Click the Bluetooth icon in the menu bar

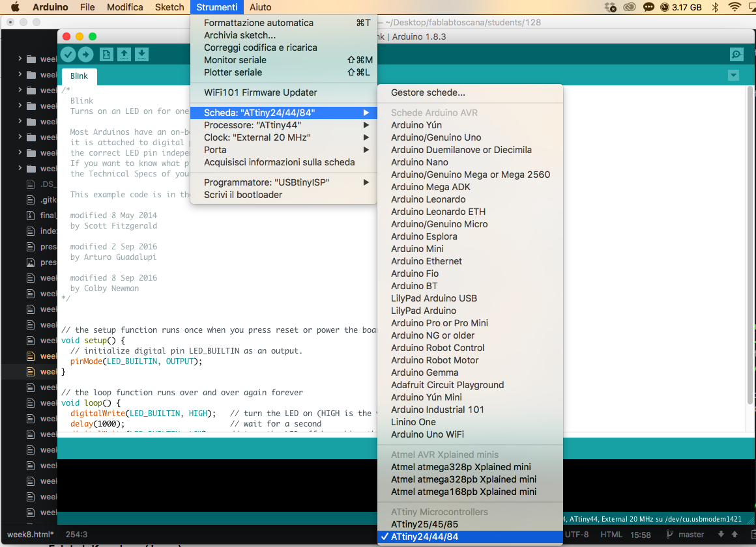coord(716,7)
